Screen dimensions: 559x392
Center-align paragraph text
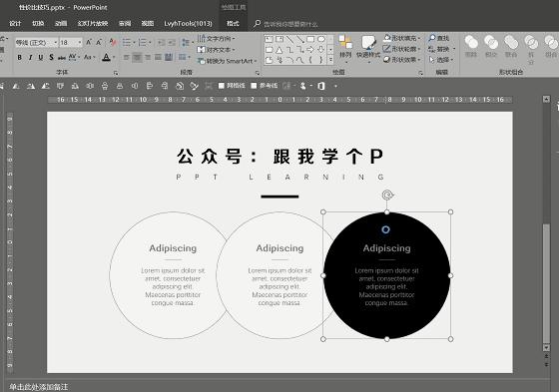[137, 57]
